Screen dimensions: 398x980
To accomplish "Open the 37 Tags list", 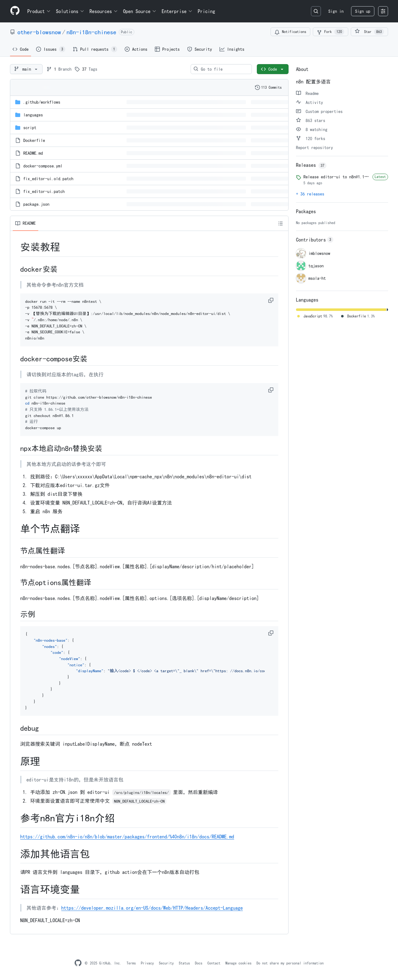I will (x=86, y=69).
